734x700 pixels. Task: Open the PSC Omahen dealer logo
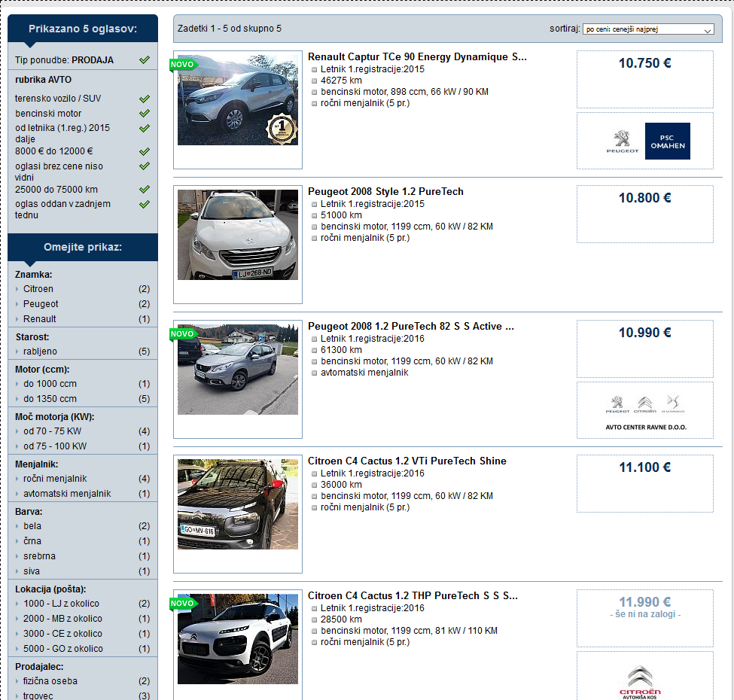pyautogui.click(x=667, y=142)
